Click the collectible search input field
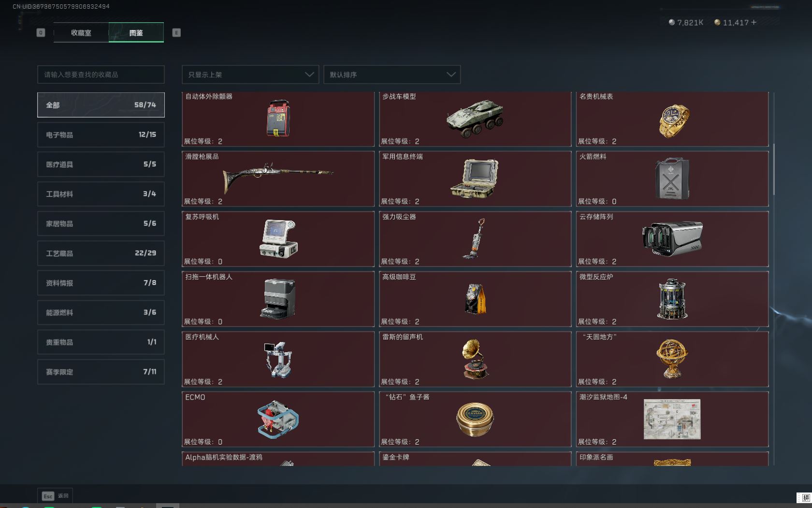Screen dimensions: 812x508 (101, 75)
